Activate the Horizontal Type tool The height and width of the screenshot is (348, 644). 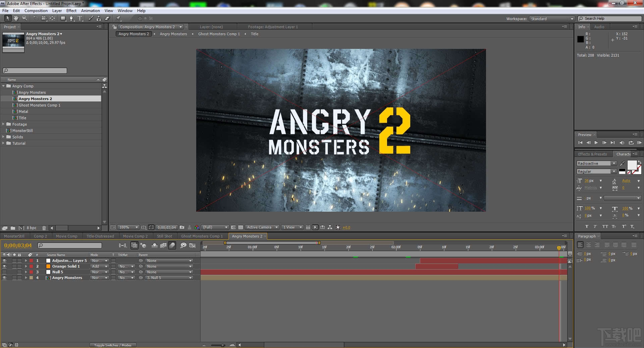pos(81,18)
